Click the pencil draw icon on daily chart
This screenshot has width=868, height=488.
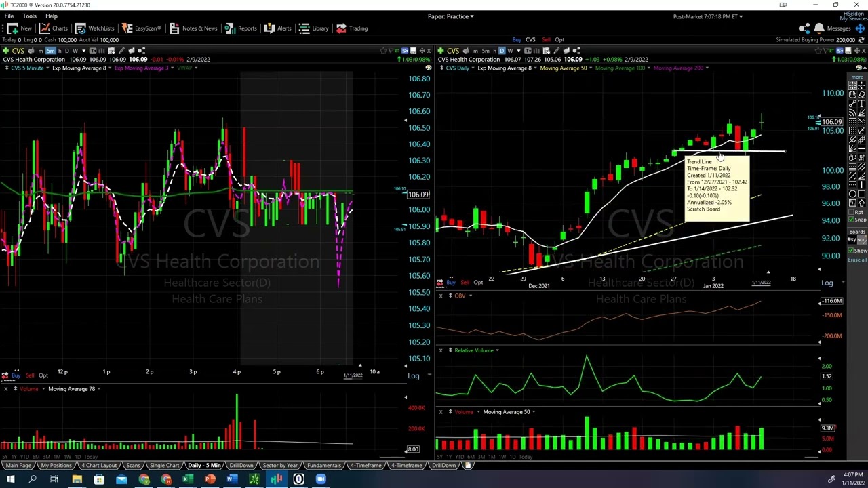(x=556, y=50)
